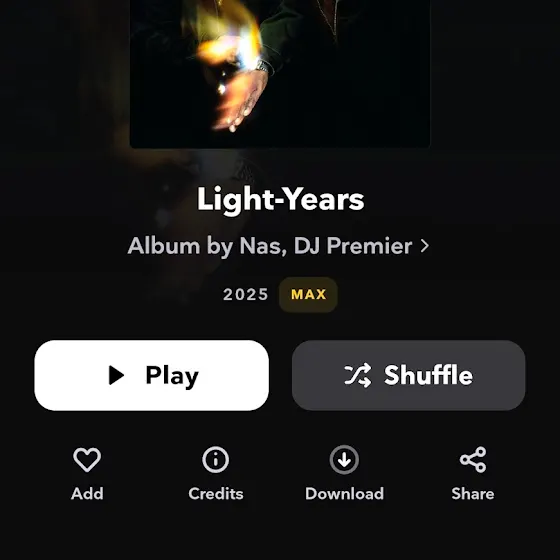
Task: Tap the 2025 release year text
Action: click(x=246, y=295)
